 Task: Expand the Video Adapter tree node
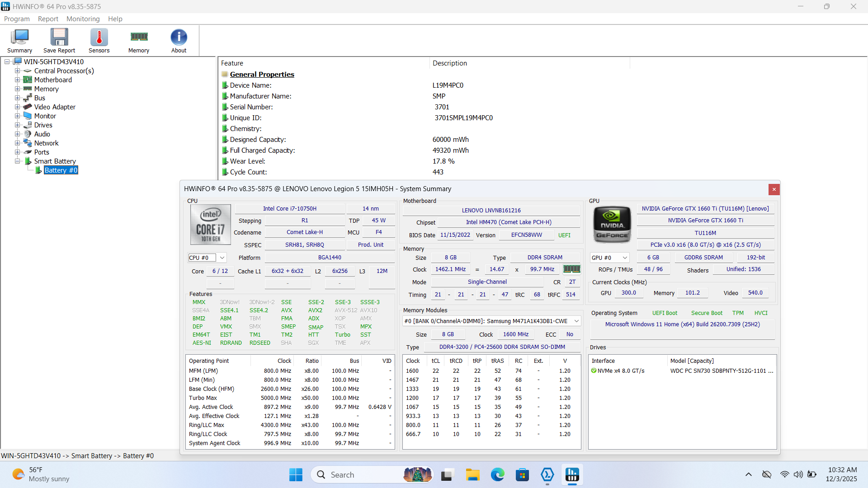pos(17,107)
